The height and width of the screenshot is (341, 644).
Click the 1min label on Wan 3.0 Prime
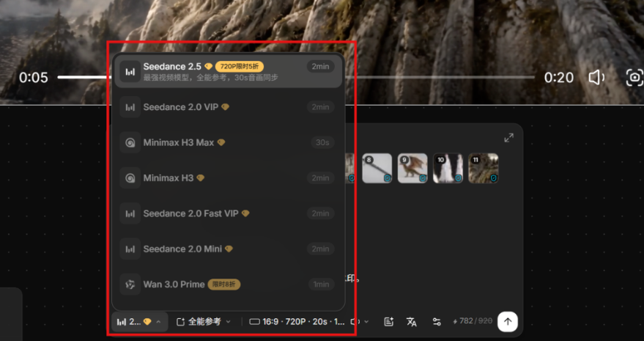[x=321, y=285]
